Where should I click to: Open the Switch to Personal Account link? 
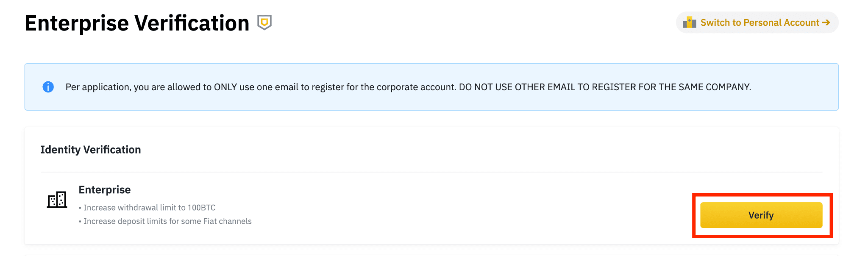point(757,22)
